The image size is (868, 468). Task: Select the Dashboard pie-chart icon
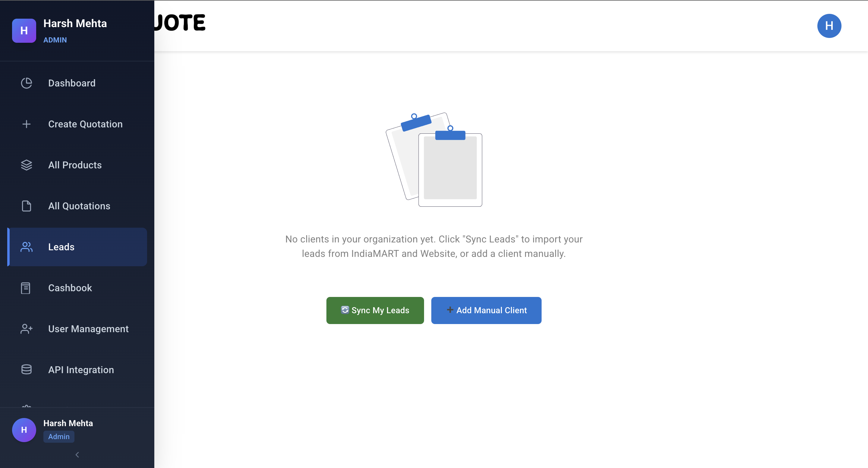pyautogui.click(x=26, y=83)
